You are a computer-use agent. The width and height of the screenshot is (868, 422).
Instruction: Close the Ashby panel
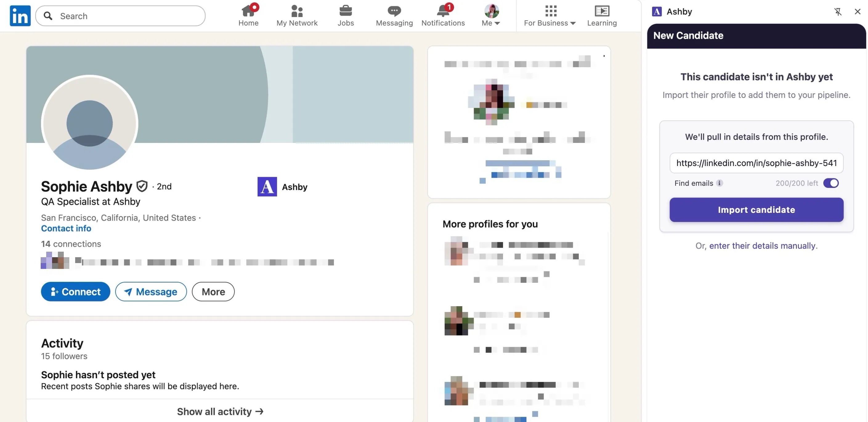click(858, 11)
